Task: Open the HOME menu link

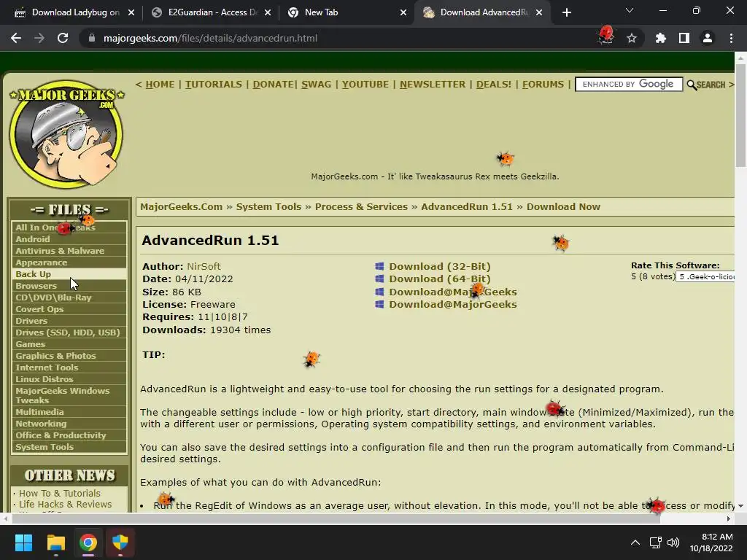Action: pyautogui.click(x=160, y=85)
